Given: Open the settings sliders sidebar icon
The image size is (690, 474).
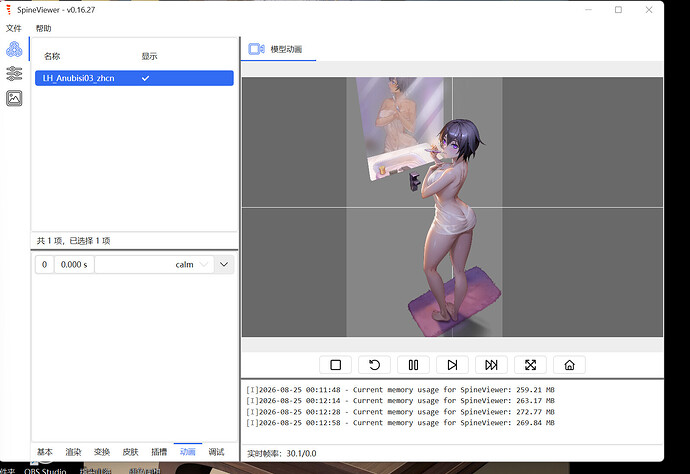Looking at the screenshot, I should [x=14, y=73].
